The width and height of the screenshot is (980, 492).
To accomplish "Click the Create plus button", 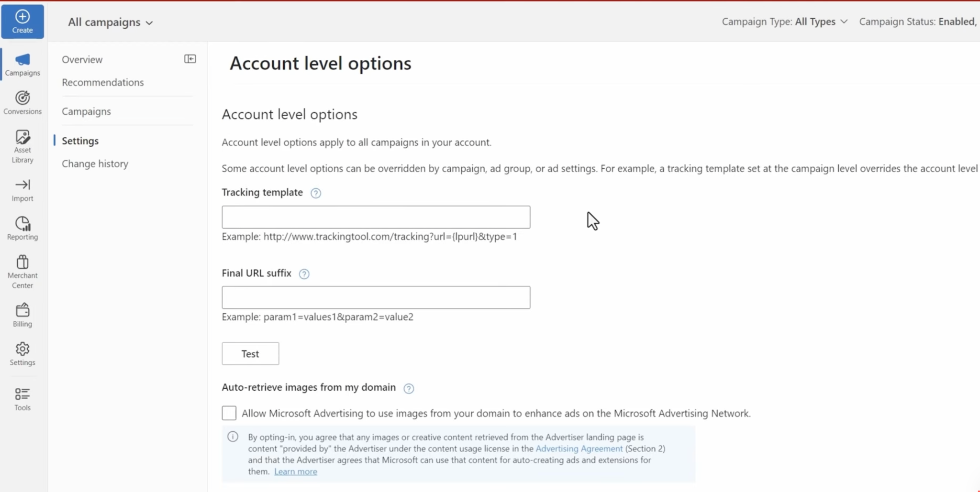I will click(22, 22).
